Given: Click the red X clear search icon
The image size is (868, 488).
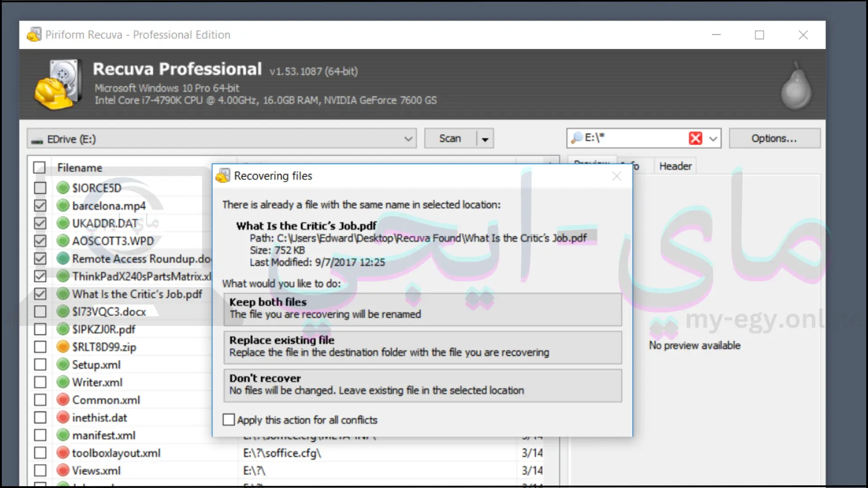Looking at the screenshot, I should click(x=696, y=138).
